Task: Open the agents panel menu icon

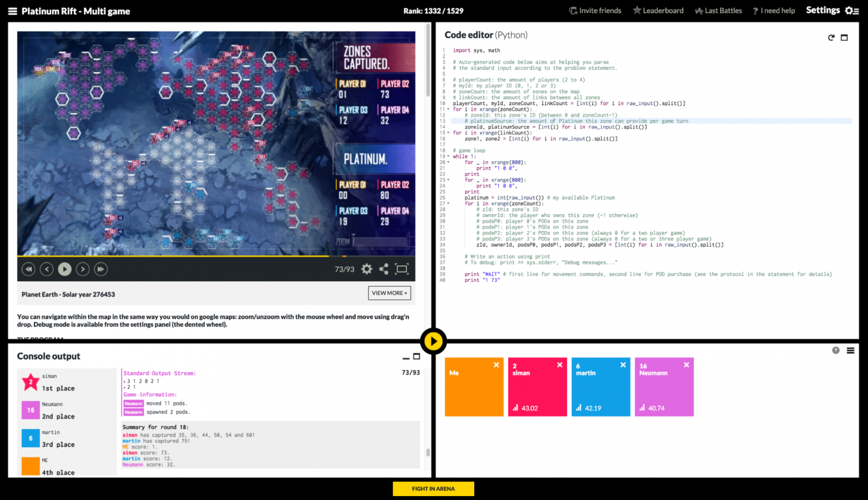Action: (851, 351)
